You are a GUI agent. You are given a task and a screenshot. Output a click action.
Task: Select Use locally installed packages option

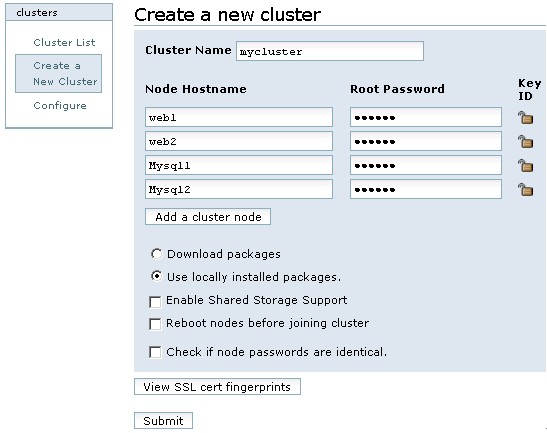156,276
